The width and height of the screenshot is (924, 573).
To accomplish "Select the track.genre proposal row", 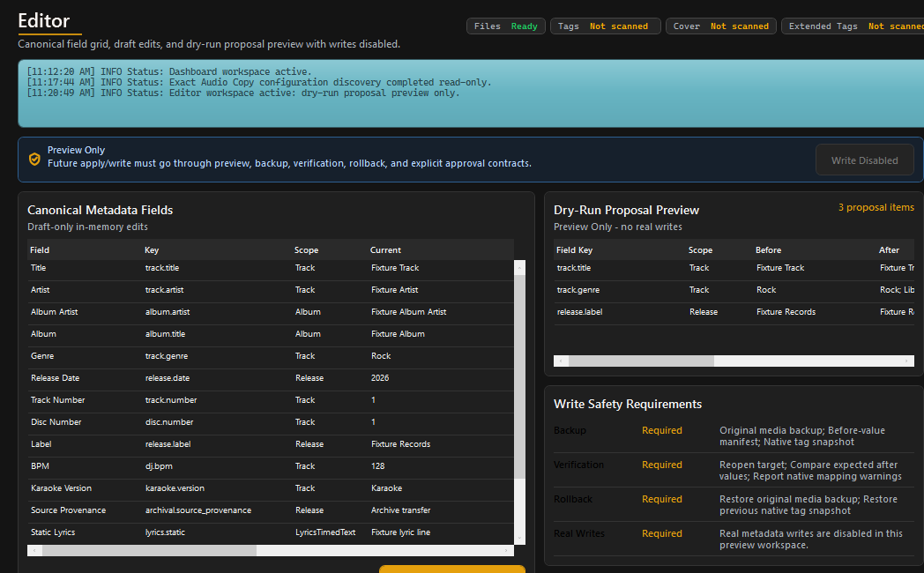I will point(734,290).
